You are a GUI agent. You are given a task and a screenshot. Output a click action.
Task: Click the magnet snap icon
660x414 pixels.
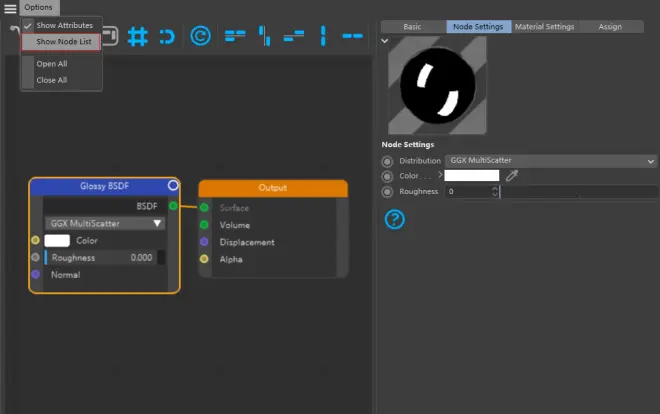(168, 37)
